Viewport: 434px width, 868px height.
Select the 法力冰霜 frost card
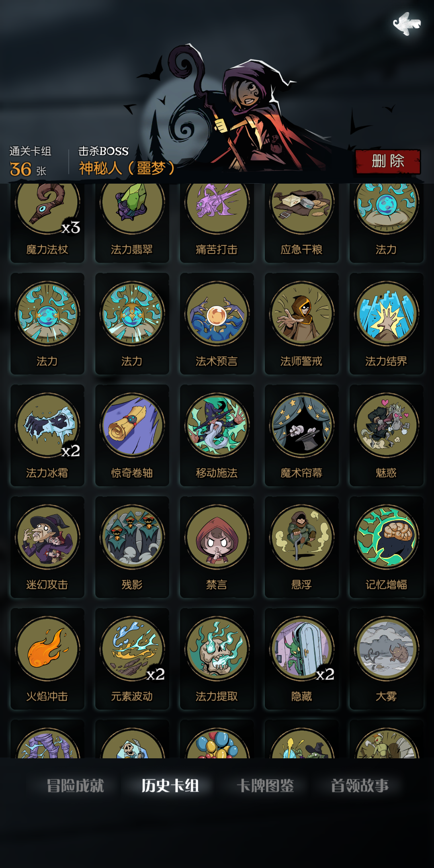tap(47, 435)
